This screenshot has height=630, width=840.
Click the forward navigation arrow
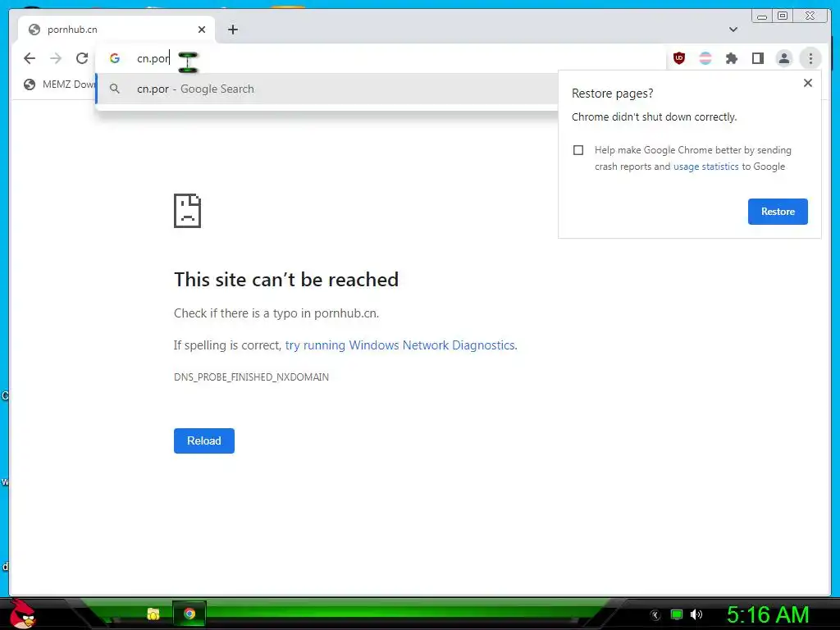56,58
